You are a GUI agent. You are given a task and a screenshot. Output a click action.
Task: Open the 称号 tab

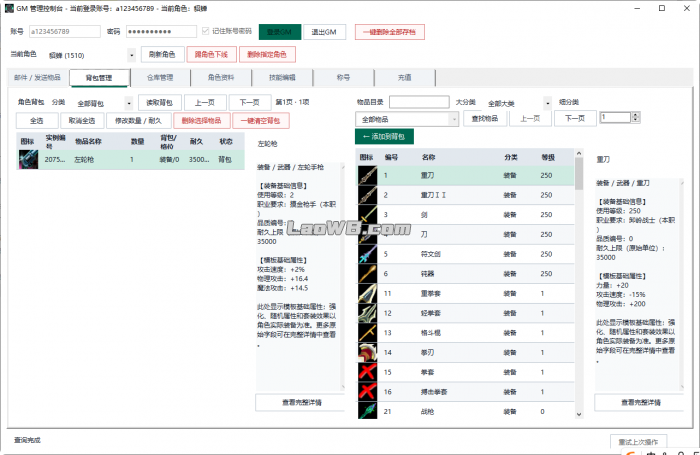pyautogui.click(x=343, y=77)
